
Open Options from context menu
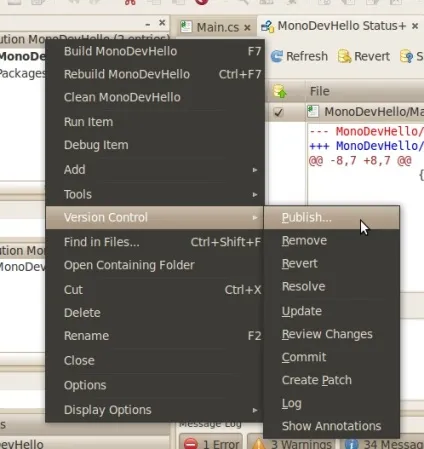tap(155, 385)
